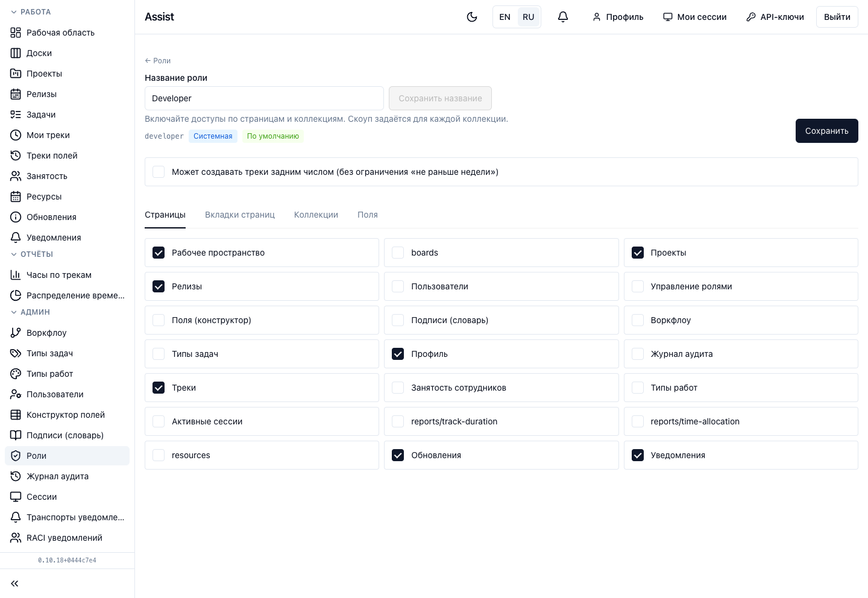Open API-ключи in header
The image size is (868, 598).
coord(775,17)
